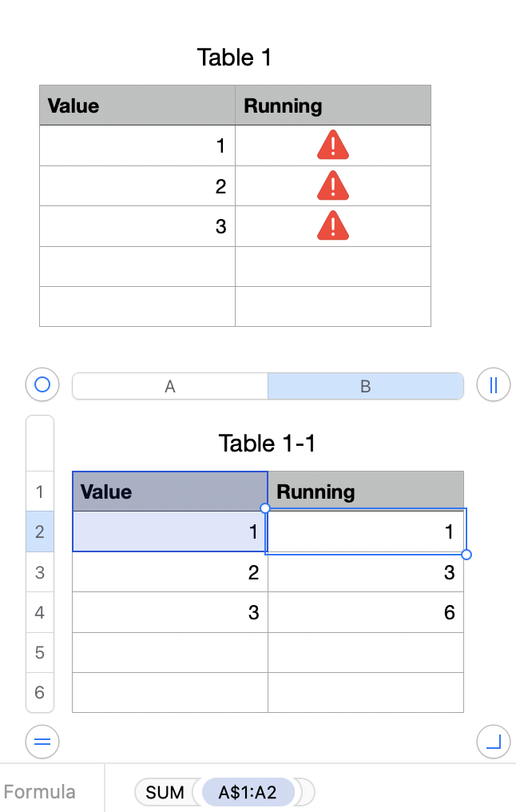Click Value header cell in Table 1-1

point(170,492)
